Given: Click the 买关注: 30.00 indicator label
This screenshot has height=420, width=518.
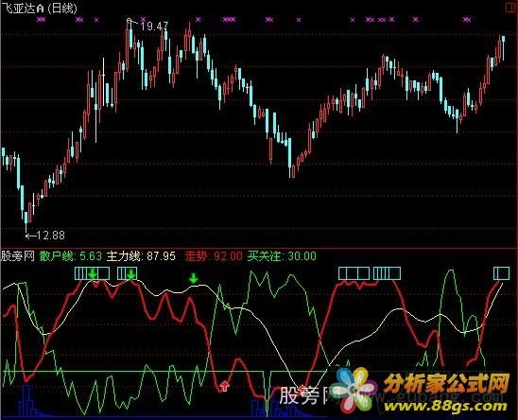Looking at the screenshot, I should (x=282, y=256).
